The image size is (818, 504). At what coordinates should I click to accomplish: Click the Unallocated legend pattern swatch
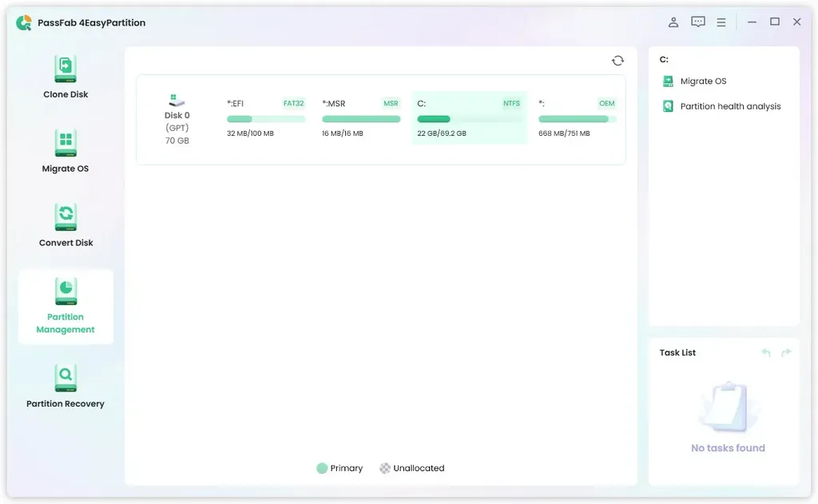pyautogui.click(x=385, y=468)
